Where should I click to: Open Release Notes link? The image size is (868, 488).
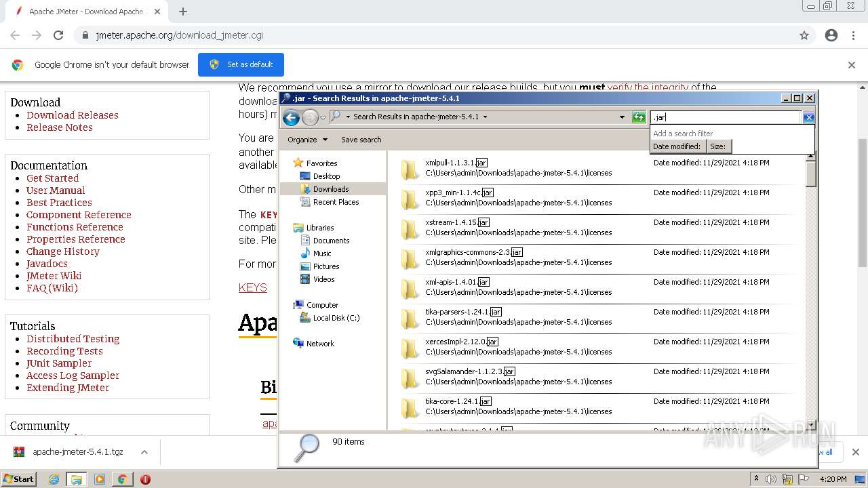pos(60,127)
